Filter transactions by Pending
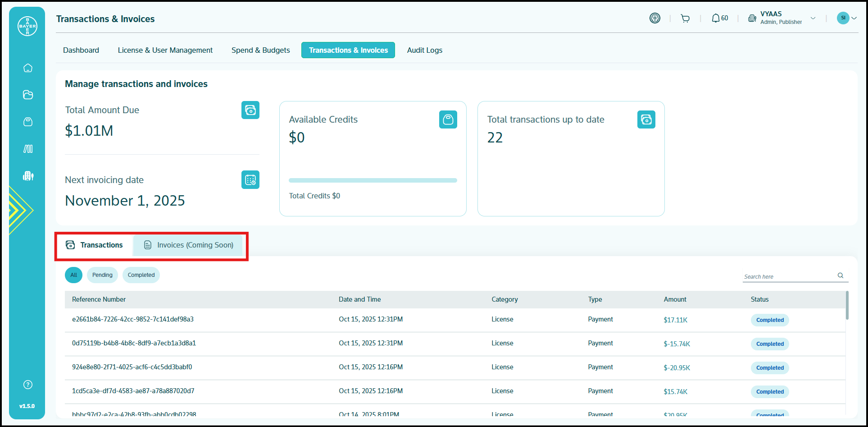The image size is (868, 427). pyautogui.click(x=102, y=275)
